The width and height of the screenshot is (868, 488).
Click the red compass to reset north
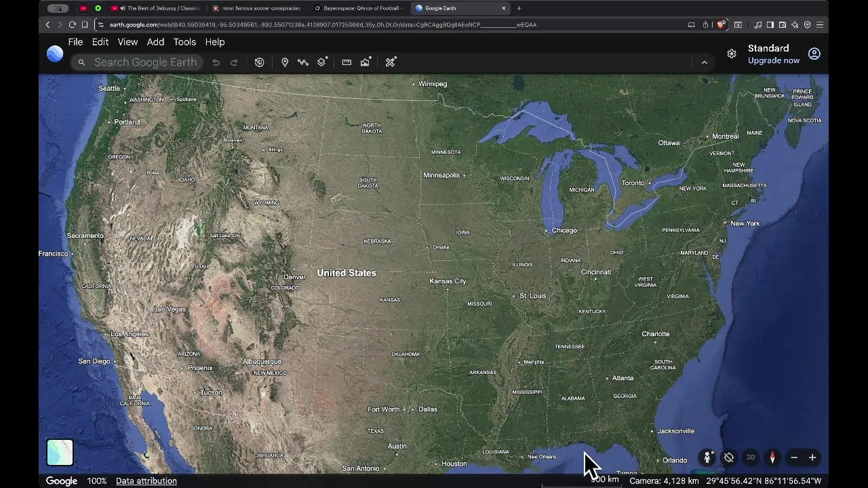click(x=772, y=457)
